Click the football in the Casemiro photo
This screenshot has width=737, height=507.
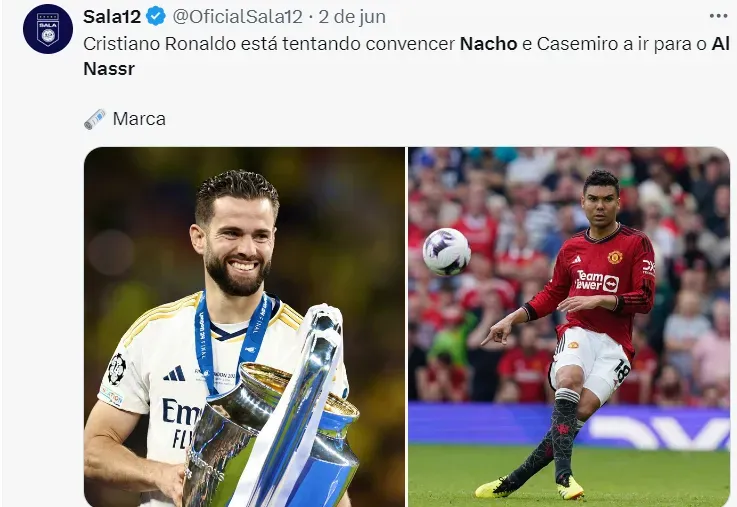447,252
